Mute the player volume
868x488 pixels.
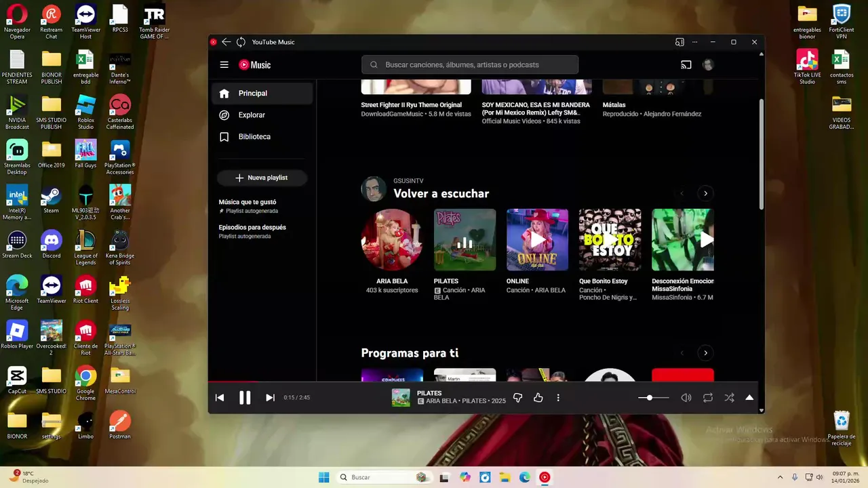(686, 398)
